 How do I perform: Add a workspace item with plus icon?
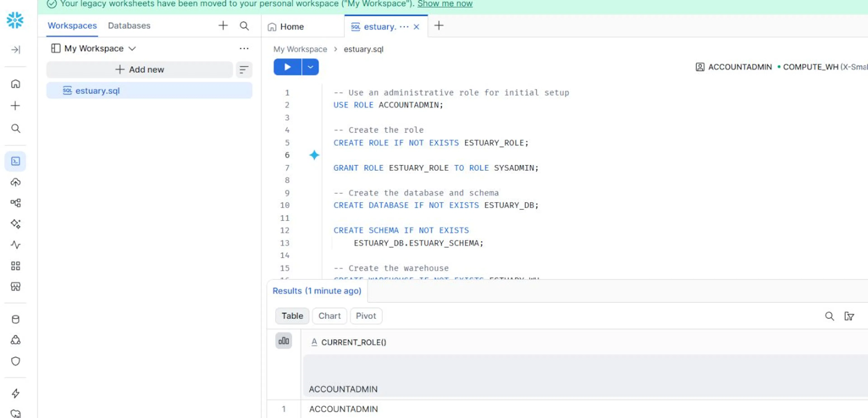coord(223,25)
